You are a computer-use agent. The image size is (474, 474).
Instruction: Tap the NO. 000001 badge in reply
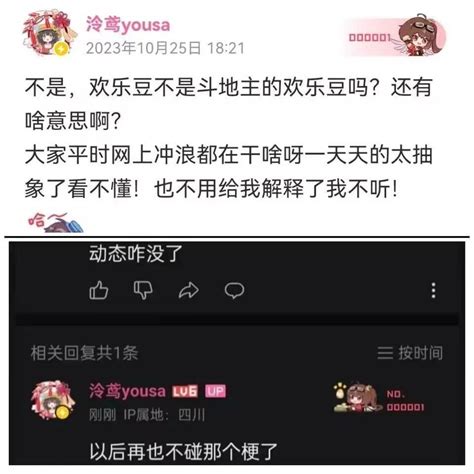(379, 398)
